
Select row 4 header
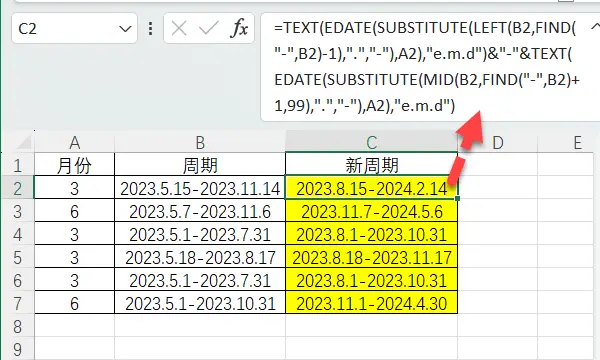point(18,234)
